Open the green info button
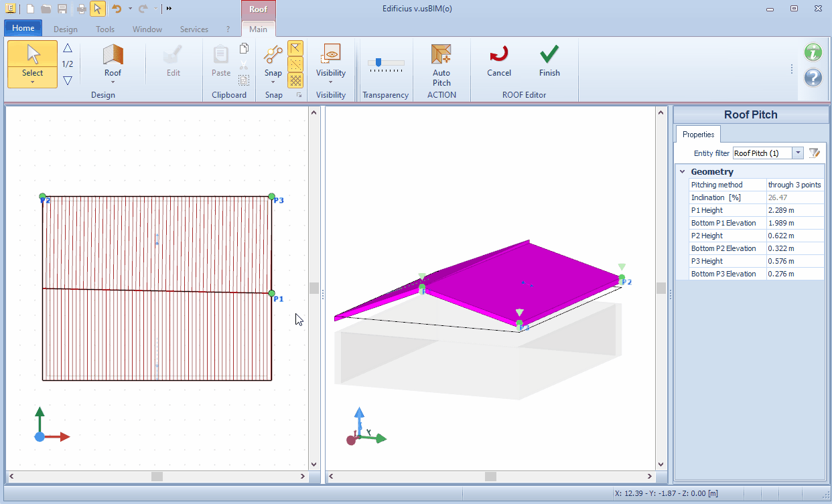The width and height of the screenshot is (832, 504). click(x=813, y=52)
